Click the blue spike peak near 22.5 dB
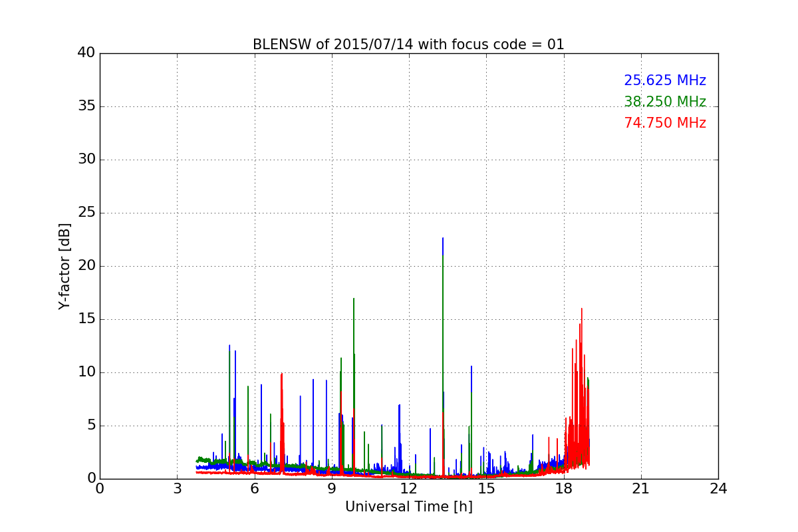 coord(443,239)
